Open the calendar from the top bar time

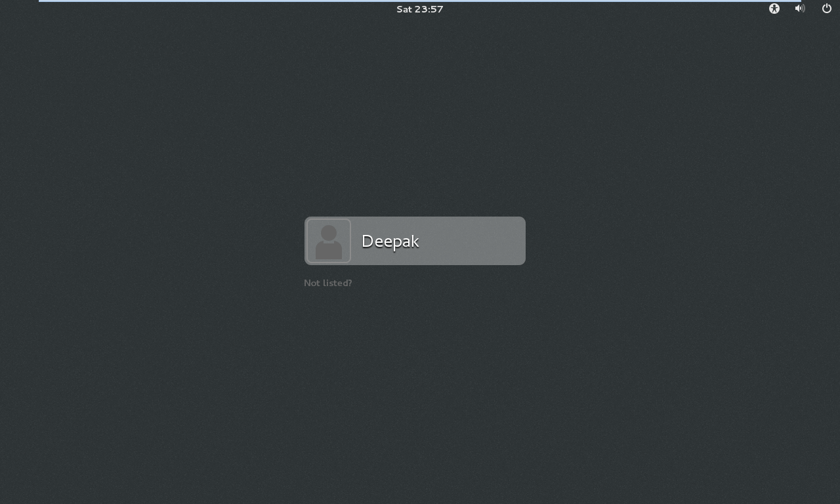(x=420, y=9)
